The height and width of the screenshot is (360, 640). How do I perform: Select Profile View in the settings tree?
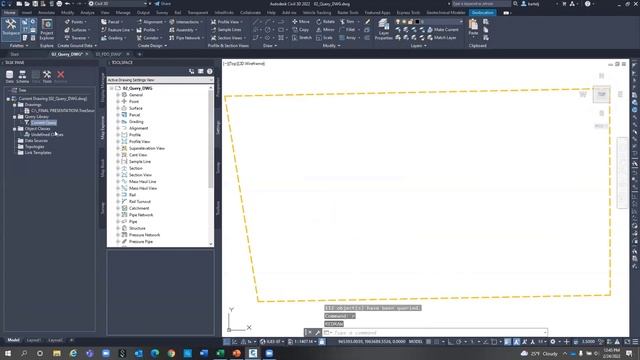pyautogui.click(x=140, y=142)
